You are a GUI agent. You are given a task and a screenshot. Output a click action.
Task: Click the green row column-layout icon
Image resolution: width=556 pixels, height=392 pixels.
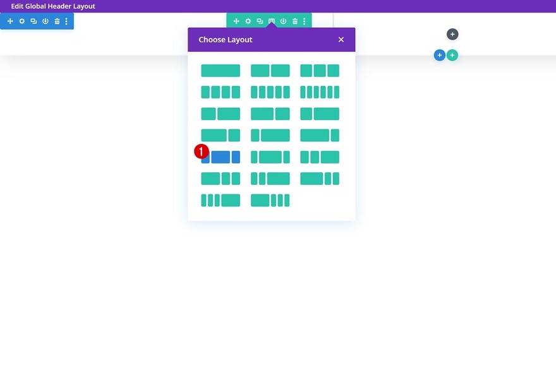(272, 21)
